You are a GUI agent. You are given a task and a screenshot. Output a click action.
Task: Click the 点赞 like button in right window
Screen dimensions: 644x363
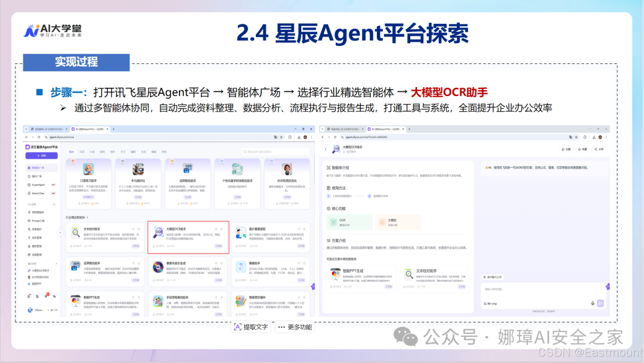(566, 149)
